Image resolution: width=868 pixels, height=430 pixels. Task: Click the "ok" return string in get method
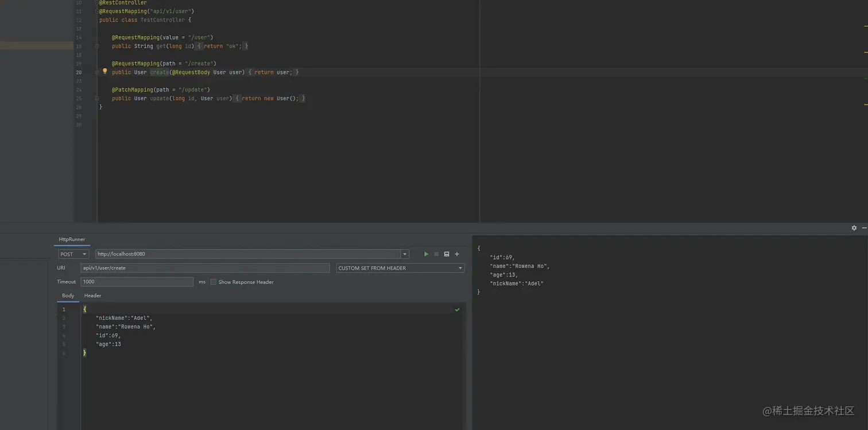tap(232, 46)
